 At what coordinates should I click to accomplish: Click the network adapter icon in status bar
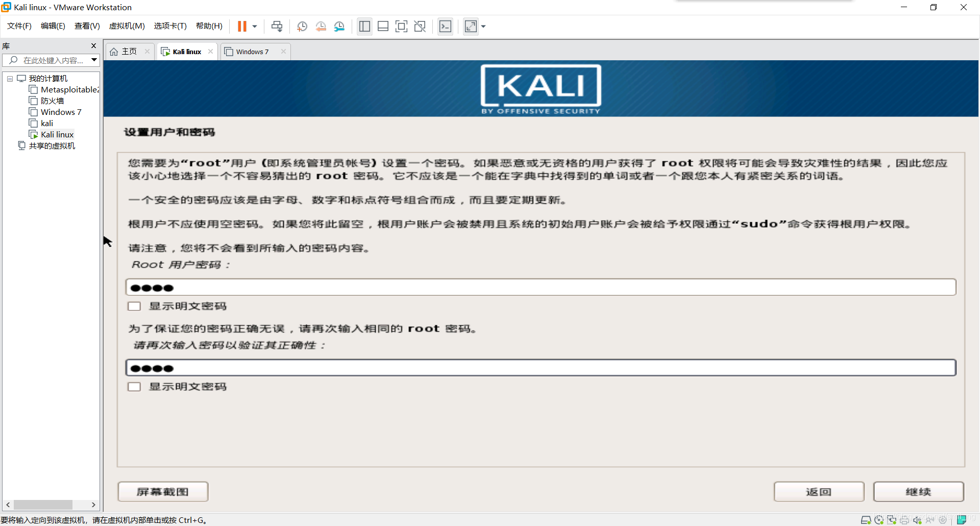coord(892,520)
